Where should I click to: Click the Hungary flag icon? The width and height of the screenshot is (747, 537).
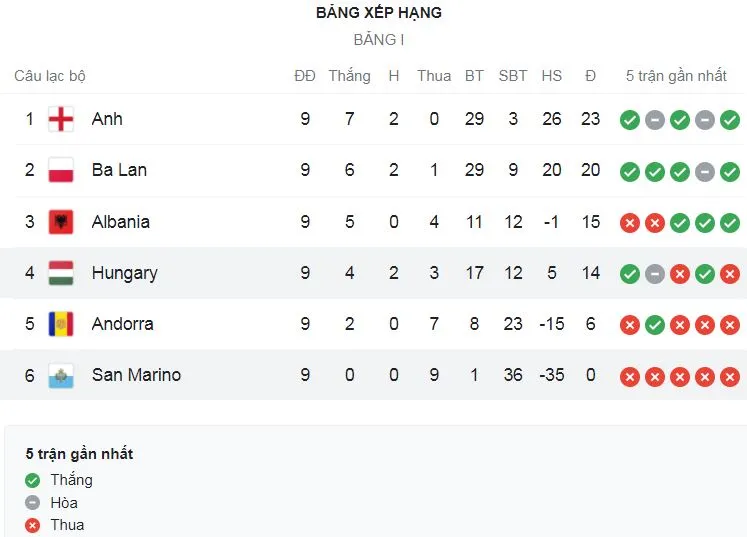click(61, 273)
